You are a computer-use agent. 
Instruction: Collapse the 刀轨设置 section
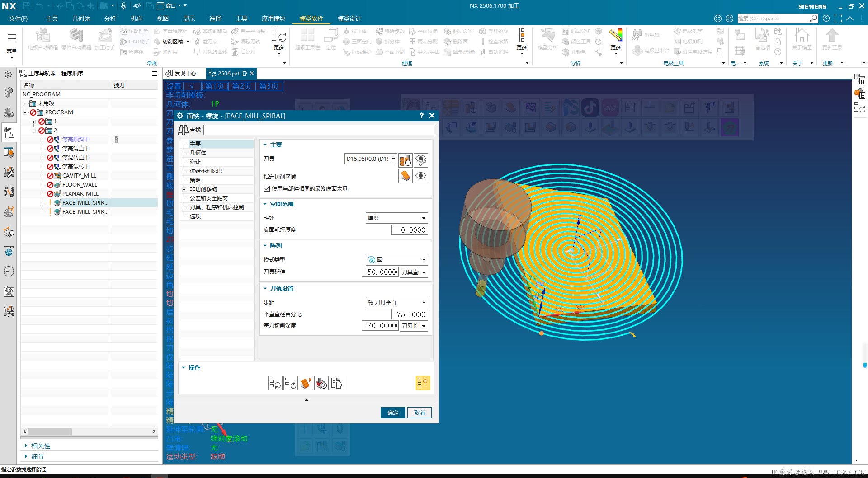pyautogui.click(x=265, y=289)
